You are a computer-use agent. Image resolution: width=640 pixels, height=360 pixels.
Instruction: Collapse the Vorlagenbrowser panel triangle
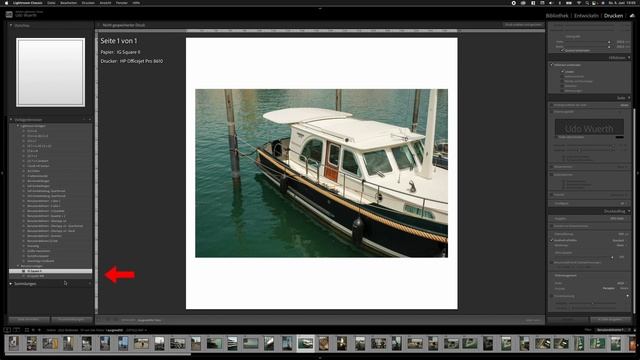click(x=11, y=120)
